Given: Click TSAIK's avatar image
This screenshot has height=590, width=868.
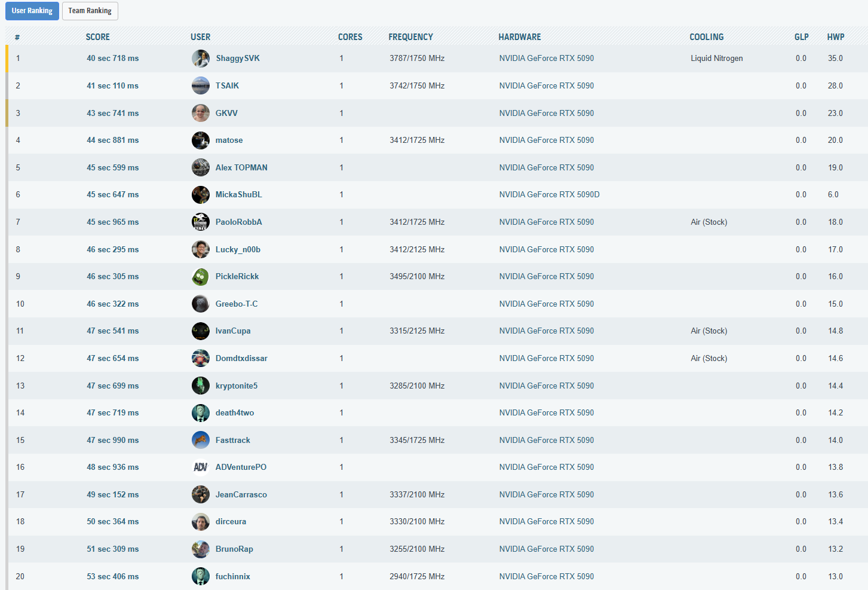Looking at the screenshot, I should click(x=200, y=85).
